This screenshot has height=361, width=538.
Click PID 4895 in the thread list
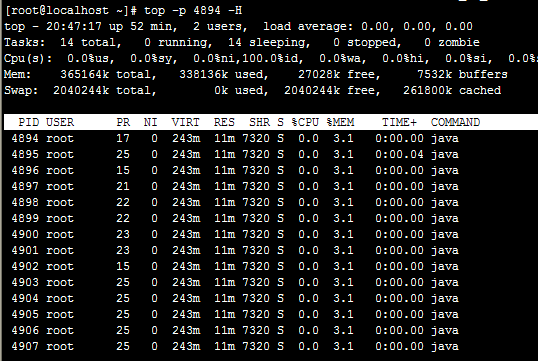[25, 154]
